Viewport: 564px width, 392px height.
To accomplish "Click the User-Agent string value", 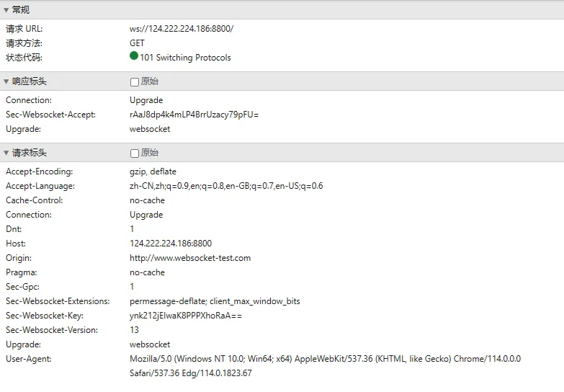I will [325, 359].
